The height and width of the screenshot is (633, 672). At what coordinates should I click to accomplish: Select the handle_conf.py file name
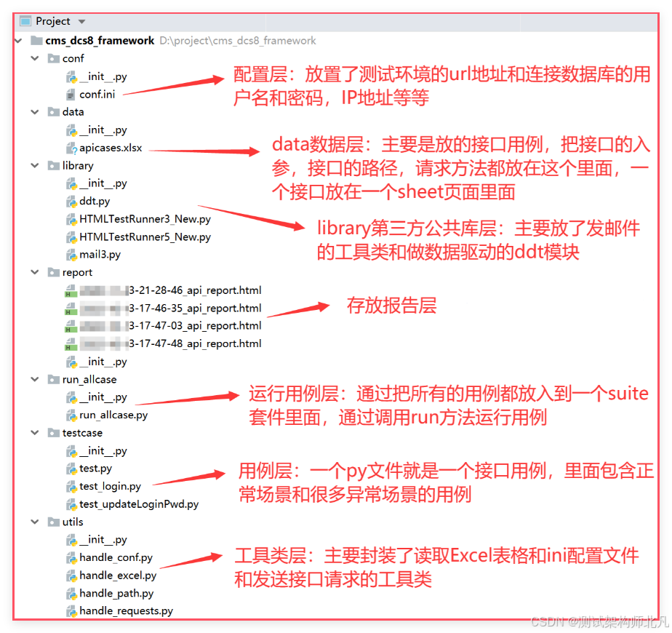tap(116, 558)
